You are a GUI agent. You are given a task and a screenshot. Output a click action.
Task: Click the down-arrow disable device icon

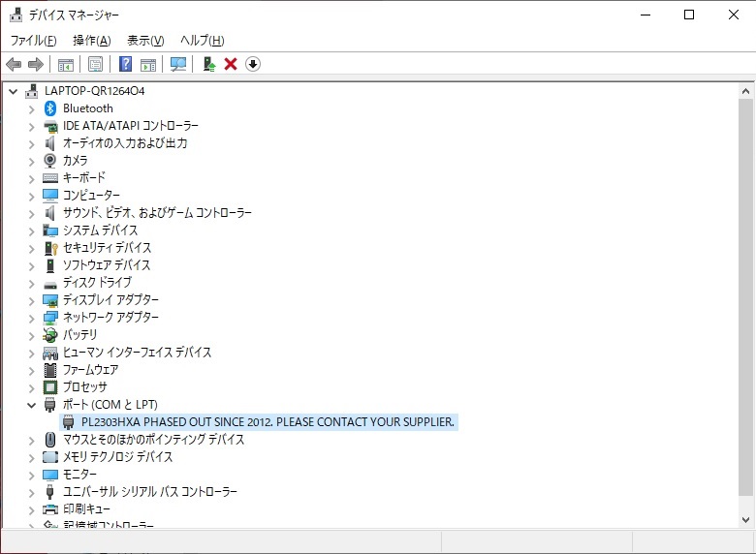pyautogui.click(x=253, y=64)
